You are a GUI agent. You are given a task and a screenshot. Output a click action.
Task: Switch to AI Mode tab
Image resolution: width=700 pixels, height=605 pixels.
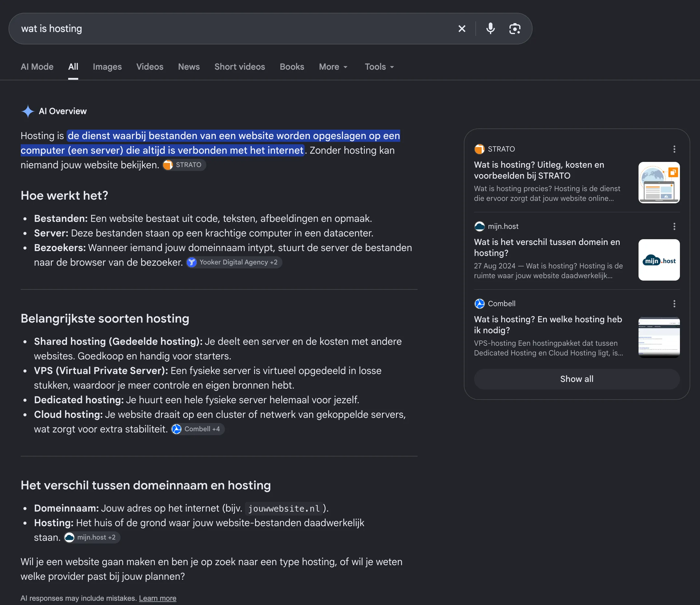[37, 67]
